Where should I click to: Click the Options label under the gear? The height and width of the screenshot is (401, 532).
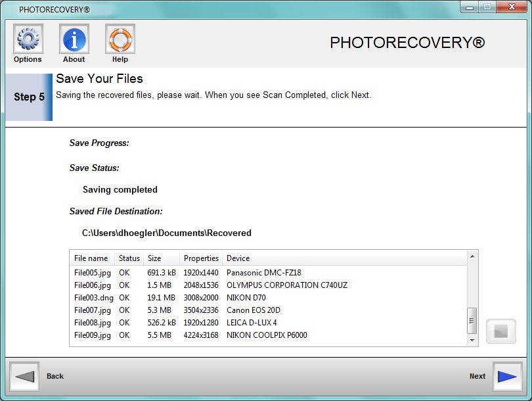[28, 59]
